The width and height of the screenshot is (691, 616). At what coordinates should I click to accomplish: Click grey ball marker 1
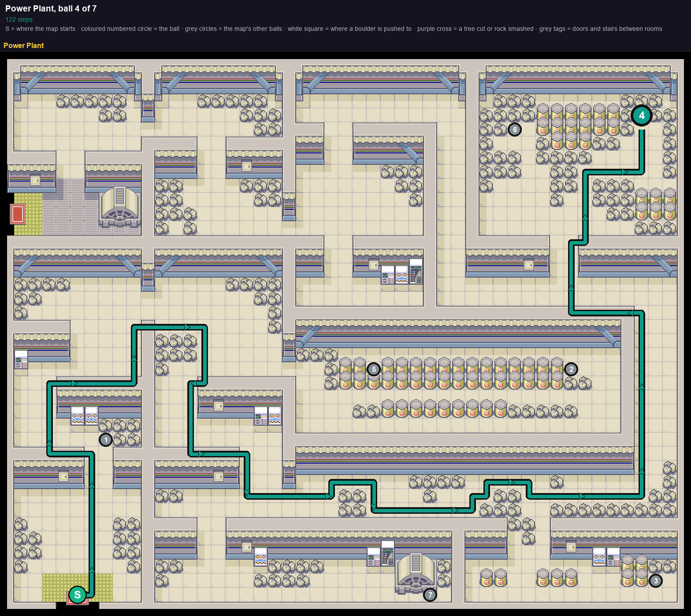click(106, 440)
